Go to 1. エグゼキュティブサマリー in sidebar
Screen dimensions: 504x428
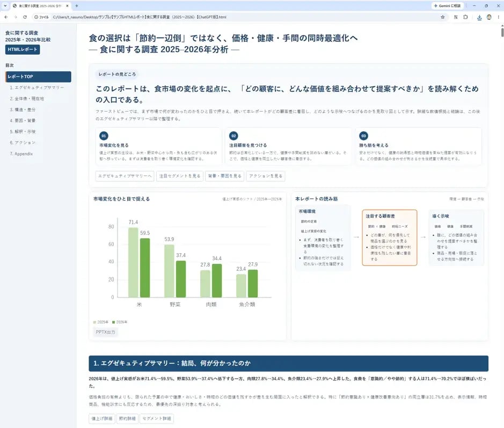tap(36, 87)
